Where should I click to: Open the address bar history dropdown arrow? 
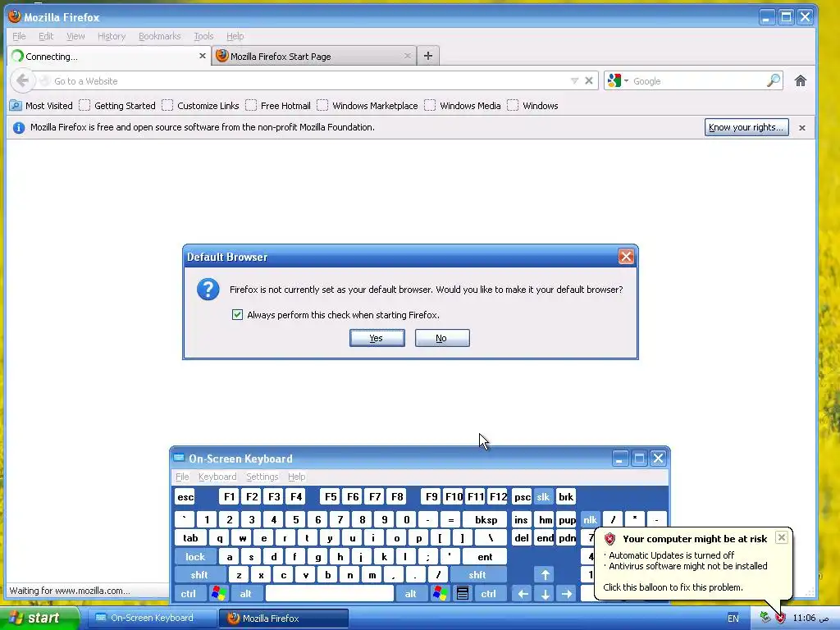(x=574, y=81)
